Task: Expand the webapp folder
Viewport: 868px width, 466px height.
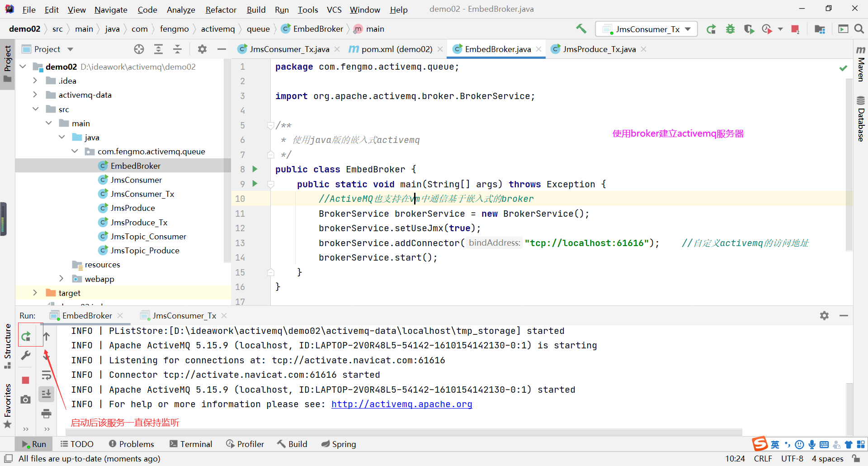Action: coord(61,279)
